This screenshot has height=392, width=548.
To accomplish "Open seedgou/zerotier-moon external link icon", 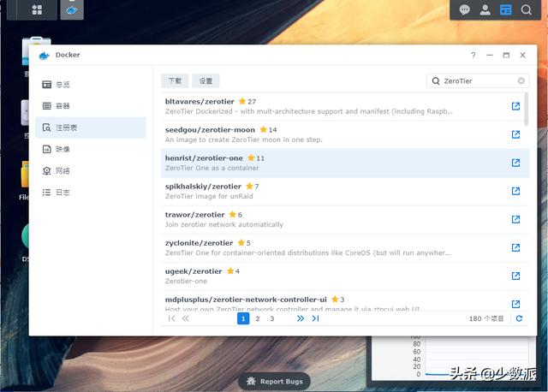I will 515,134.
